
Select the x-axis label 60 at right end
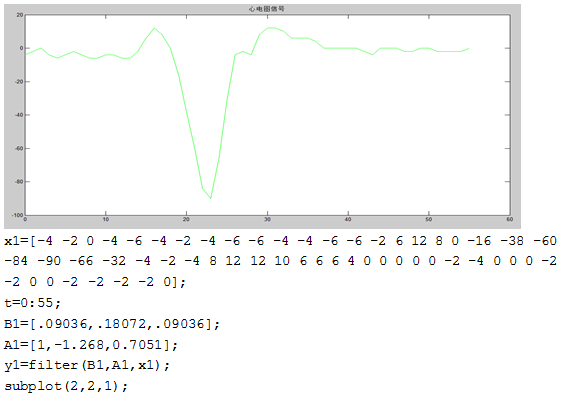click(509, 219)
